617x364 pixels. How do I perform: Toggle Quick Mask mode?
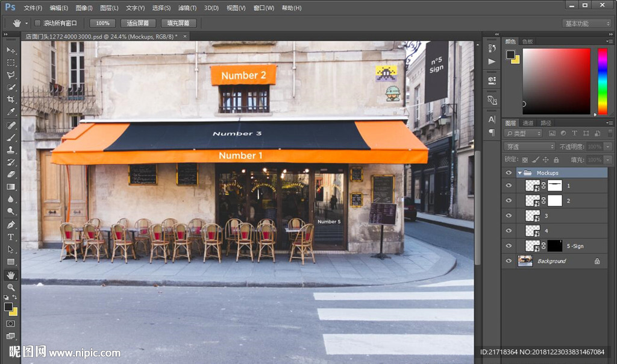click(x=11, y=324)
